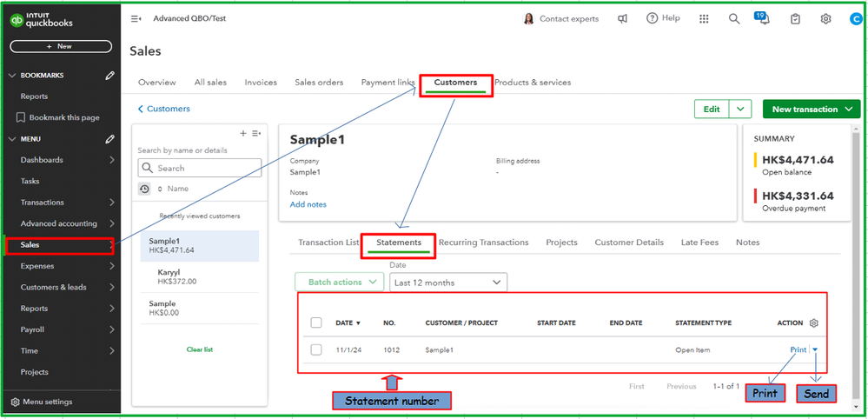Open the Print action dropdown arrow
Screen dimensions: 868x419
tap(815, 349)
